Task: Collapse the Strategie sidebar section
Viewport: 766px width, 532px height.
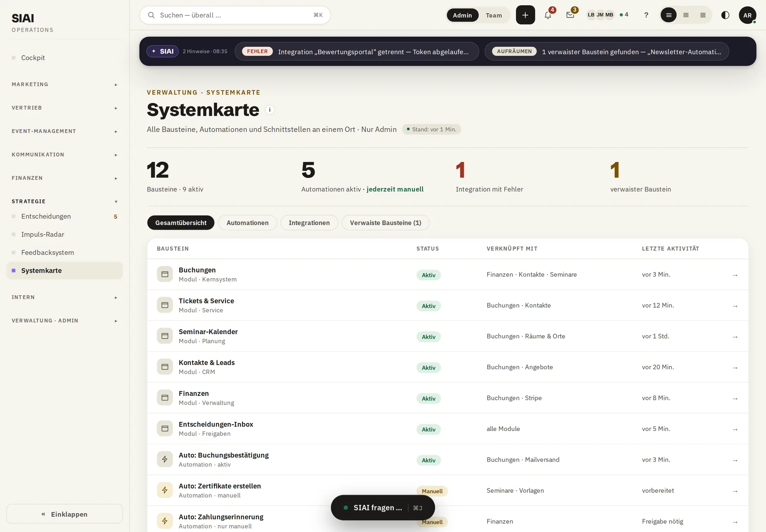Action: tap(65, 202)
